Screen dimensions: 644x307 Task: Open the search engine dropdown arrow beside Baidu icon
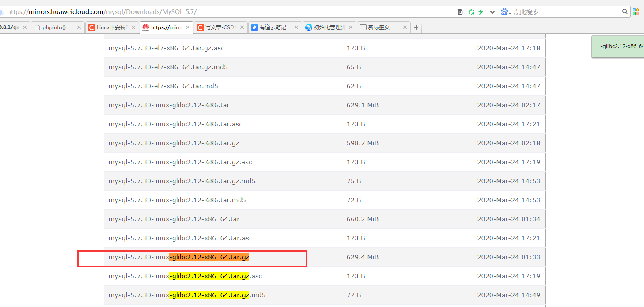coord(510,13)
